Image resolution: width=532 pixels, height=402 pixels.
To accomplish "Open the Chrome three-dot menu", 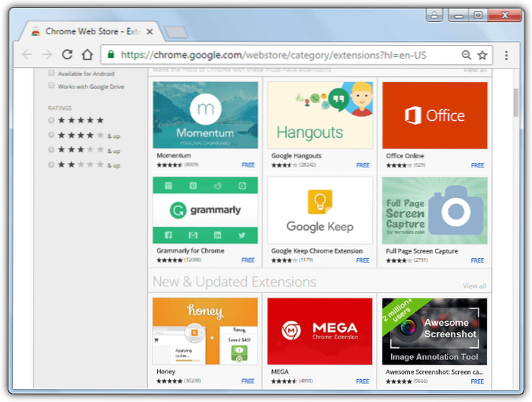I will (506, 55).
